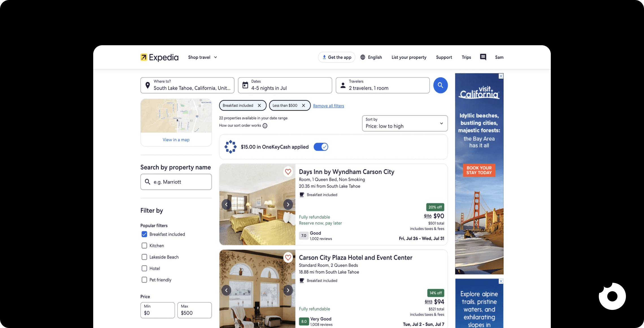Click Book Your Stay Today in the ad
Screen dimensions: 644x328
[x=479, y=170]
